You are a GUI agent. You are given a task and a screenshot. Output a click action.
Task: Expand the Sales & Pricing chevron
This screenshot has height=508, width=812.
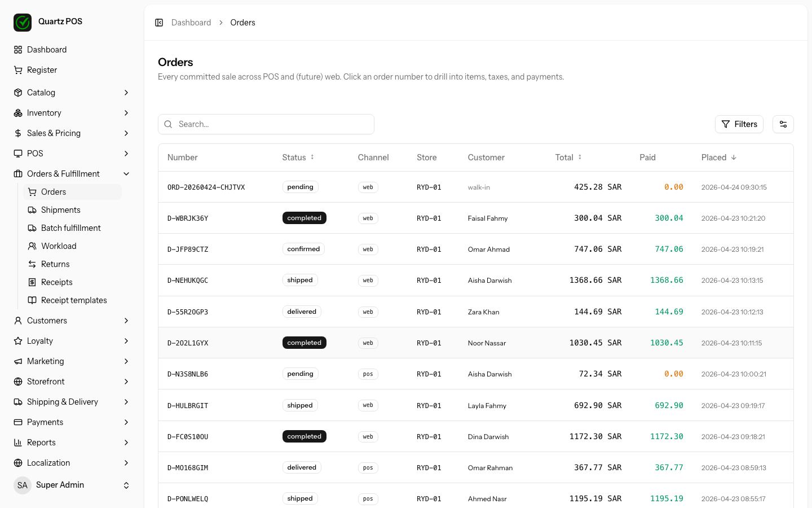pyautogui.click(x=126, y=133)
